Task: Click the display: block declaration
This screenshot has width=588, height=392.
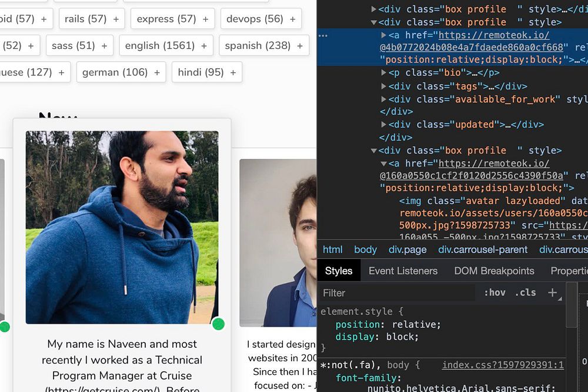Action: [377, 337]
